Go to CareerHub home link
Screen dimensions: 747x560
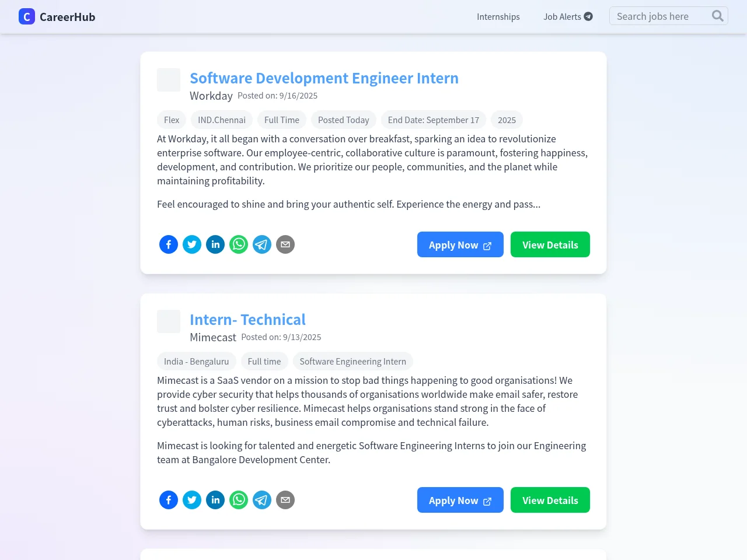(57, 16)
